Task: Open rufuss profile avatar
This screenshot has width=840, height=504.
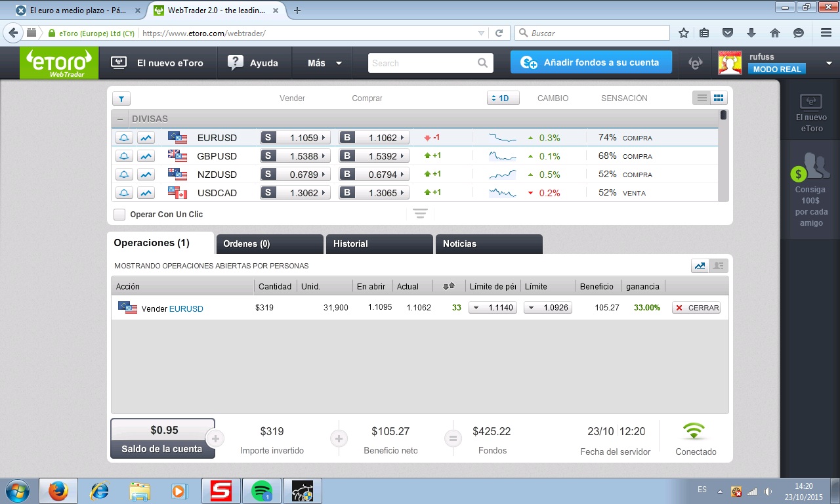Action: click(730, 63)
